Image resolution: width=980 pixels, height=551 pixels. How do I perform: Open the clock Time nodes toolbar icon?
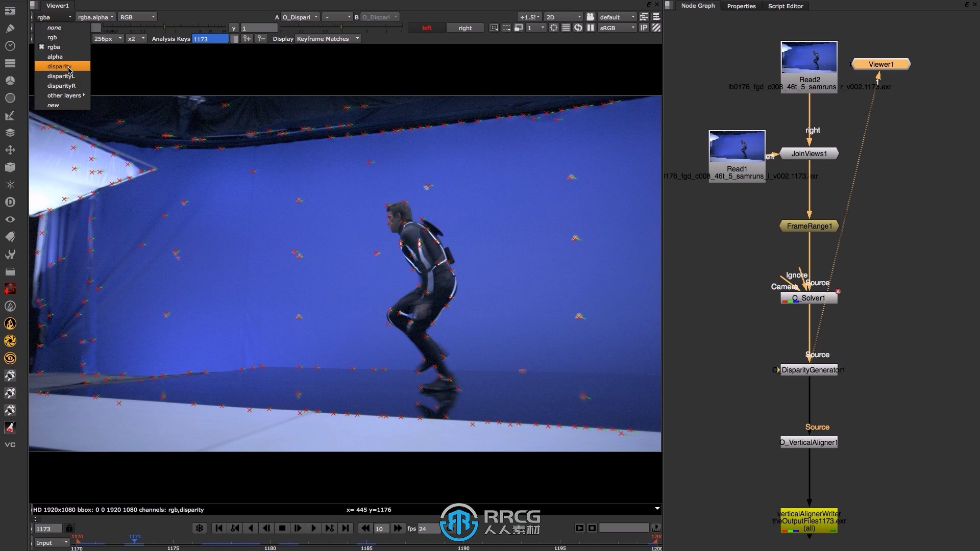pyautogui.click(x=10, y=46)
